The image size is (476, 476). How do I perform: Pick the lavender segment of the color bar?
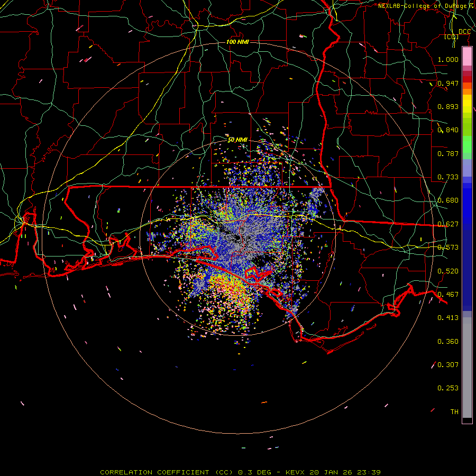coord(467,168)
